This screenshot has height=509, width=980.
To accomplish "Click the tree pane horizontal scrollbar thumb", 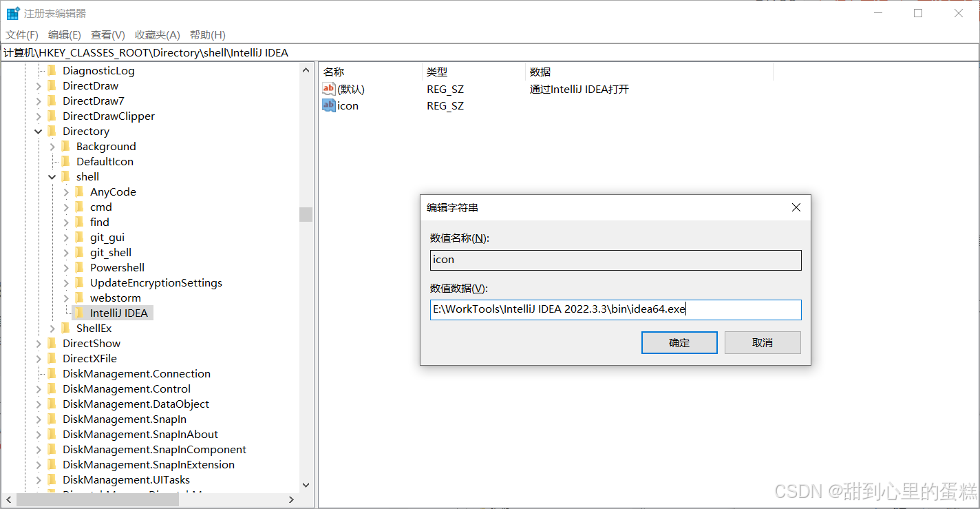I will 98,500.
